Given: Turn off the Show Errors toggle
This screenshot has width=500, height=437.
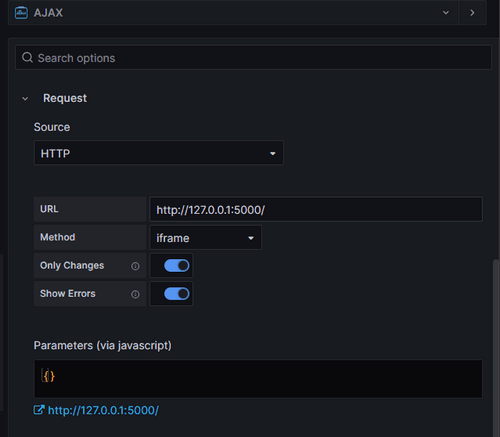Looking at the screenshot, I should pos(176,294).
